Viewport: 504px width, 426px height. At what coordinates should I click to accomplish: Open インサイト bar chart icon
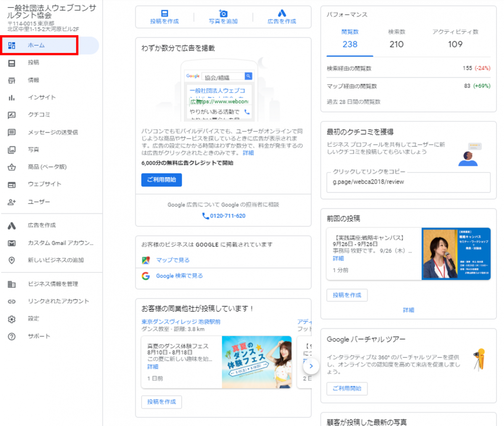coord(12,97)
